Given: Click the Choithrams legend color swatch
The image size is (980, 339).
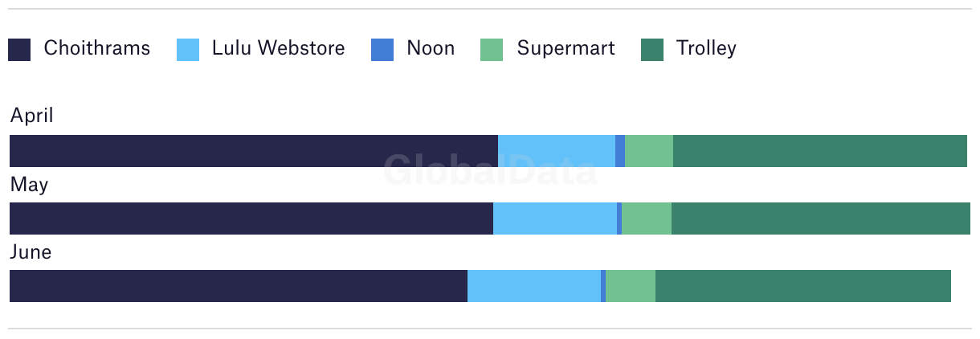Looking at the screenshot, I should pos(19,50).
